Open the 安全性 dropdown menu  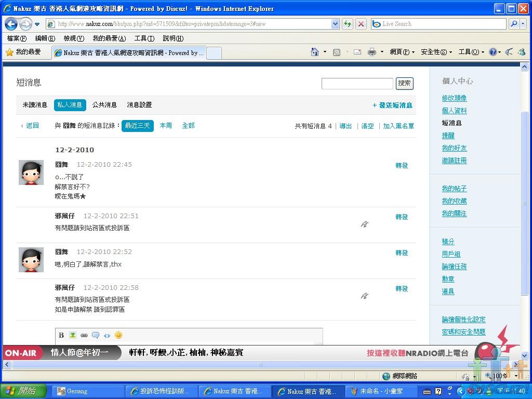click(436, 52)
